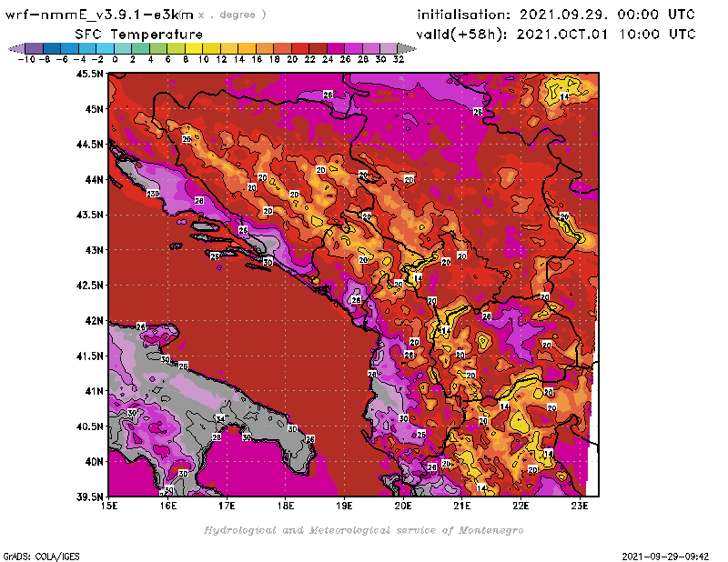This screenshot has height=562, width=728.
Task: Click the '39.5N' latitude label
Action: (x=89, y=497)
